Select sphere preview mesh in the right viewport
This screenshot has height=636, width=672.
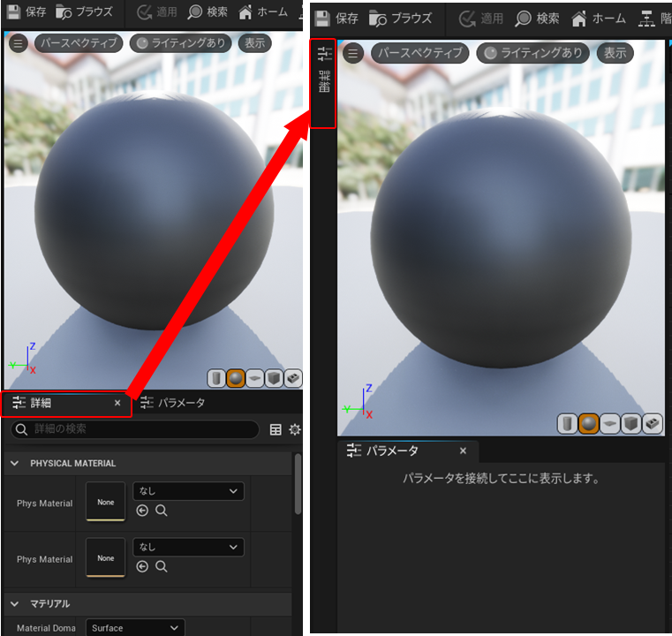pos(588,424)
